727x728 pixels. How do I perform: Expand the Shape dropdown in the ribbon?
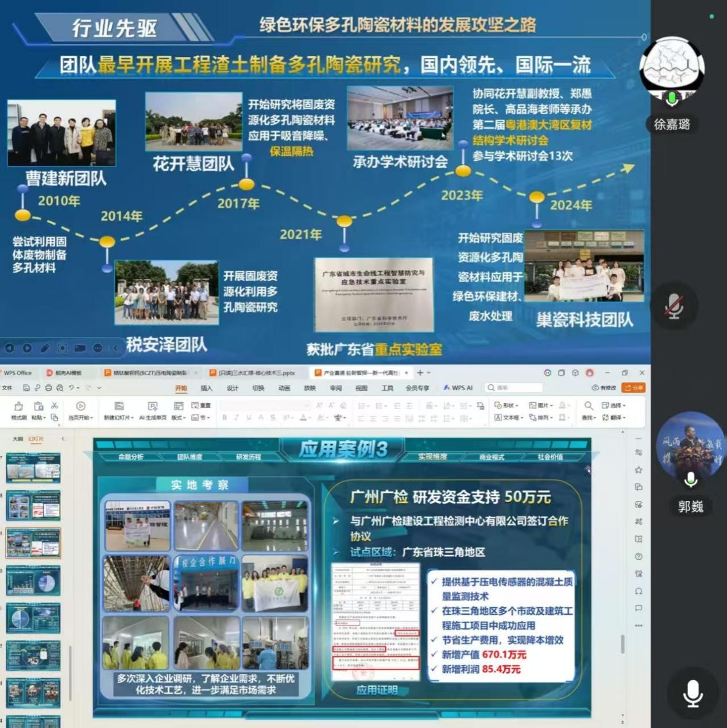(505, 406)
